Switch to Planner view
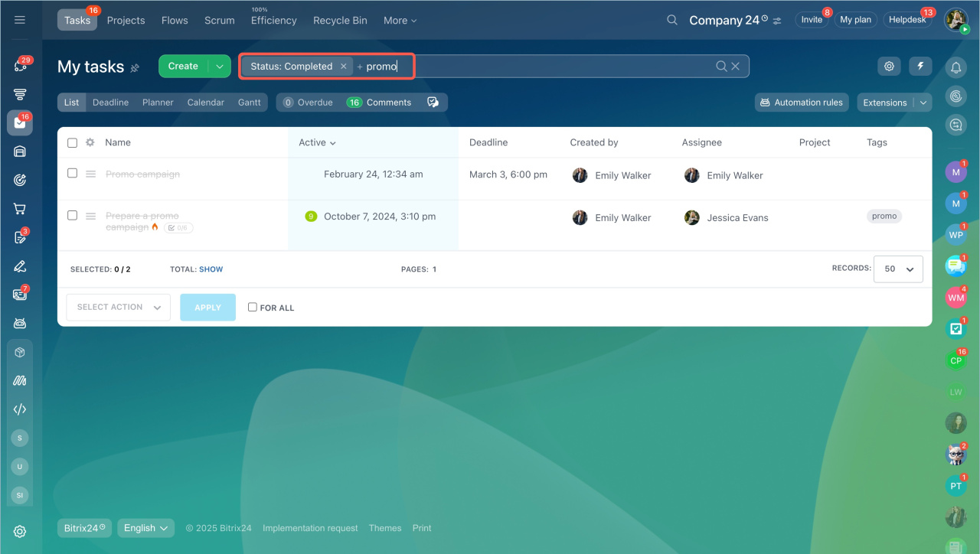The width and height of the screenshot is (980, 554). pyautogui.click(x=158, y=103)
